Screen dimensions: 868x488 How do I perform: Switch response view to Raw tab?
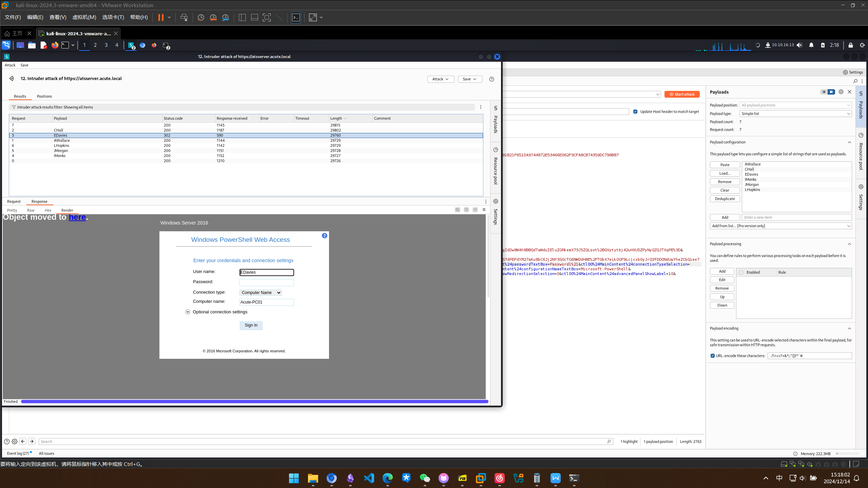[x=31, y=210]
